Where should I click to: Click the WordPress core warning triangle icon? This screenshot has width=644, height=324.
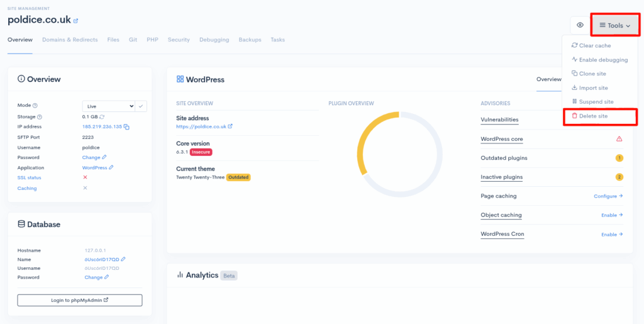(619, 139)
